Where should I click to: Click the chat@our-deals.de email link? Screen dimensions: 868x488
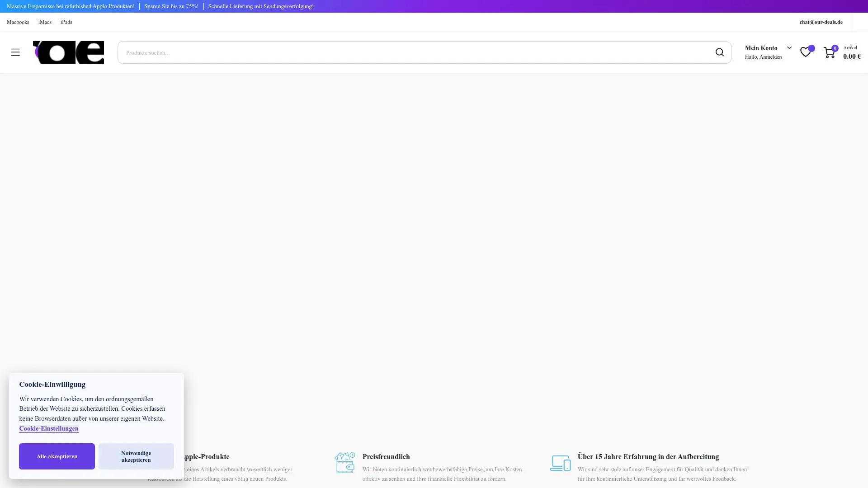click(821, 22)
